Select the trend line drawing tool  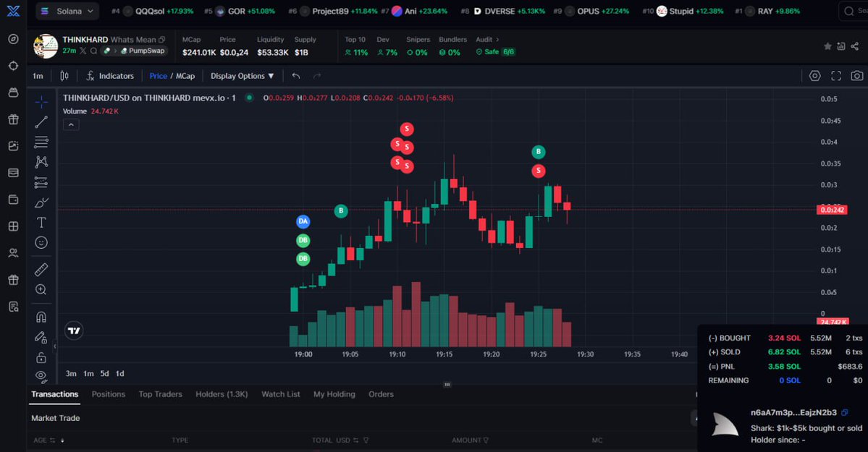tap(41, 121)
